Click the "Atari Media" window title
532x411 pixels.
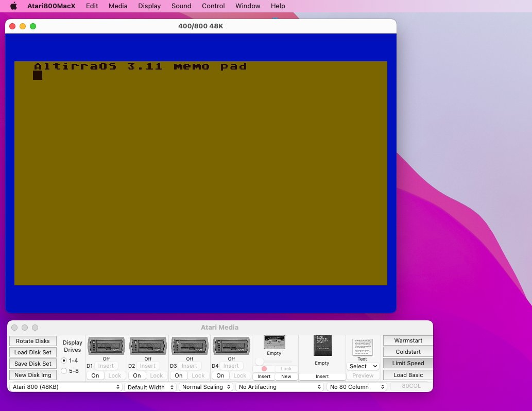pos(219,327)
